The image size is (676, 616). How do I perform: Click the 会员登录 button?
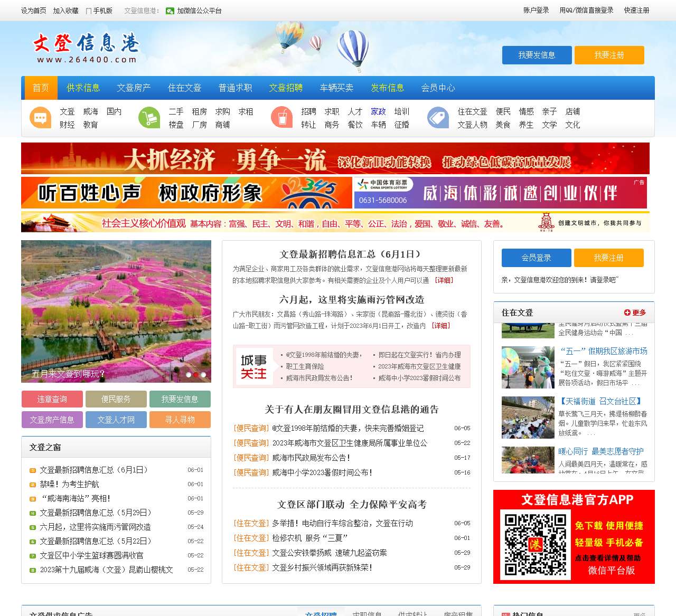pyautogui.click(x=537, y=258)
